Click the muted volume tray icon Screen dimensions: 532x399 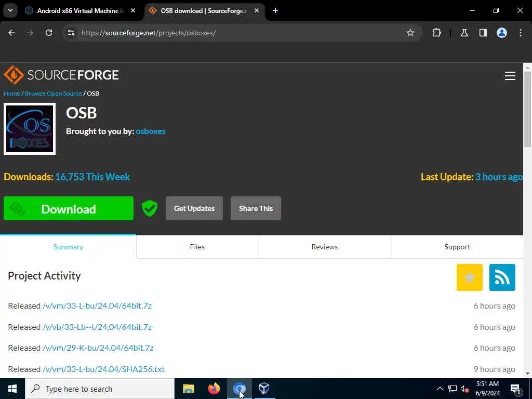(465, 389)
